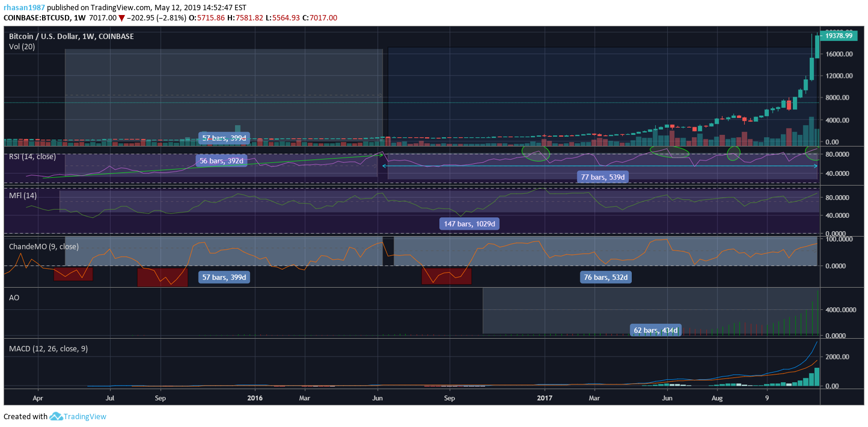Image resolution: width=868 pixels, height=427 pixels.
Task: Click the Aug time axis label
Action: [717, 397]
